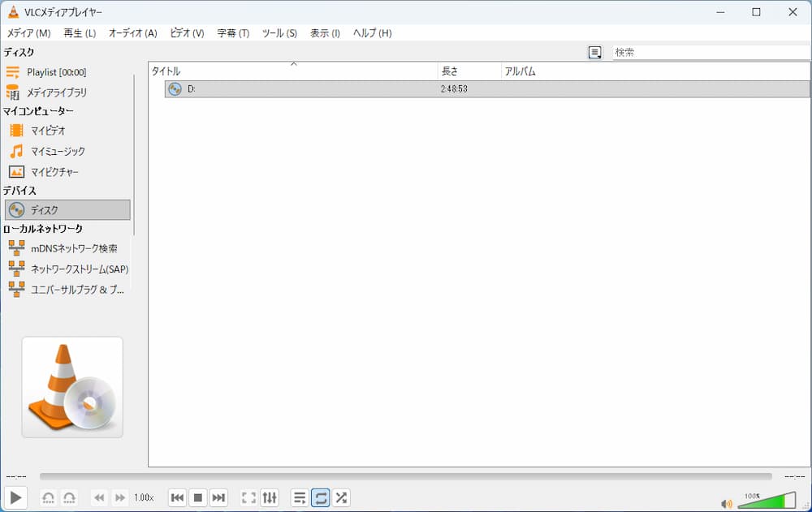
Task: Click the music note icon
Action: (16, 151)
